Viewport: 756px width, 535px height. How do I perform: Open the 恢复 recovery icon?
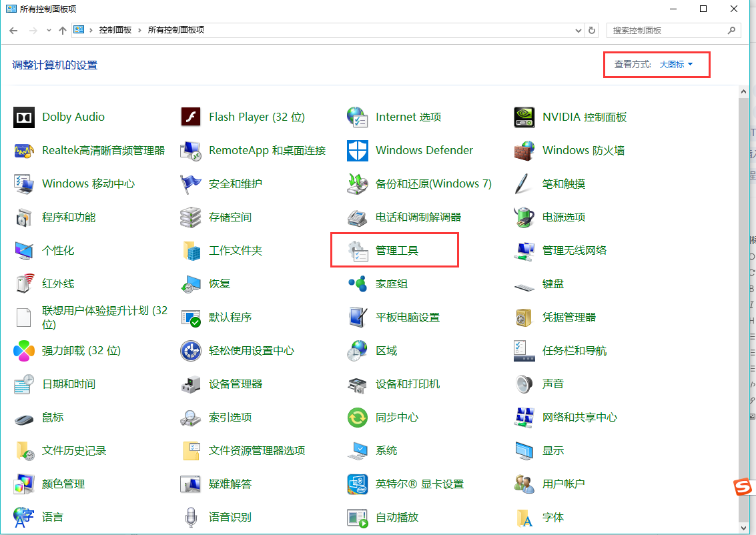tap(191, 284)
